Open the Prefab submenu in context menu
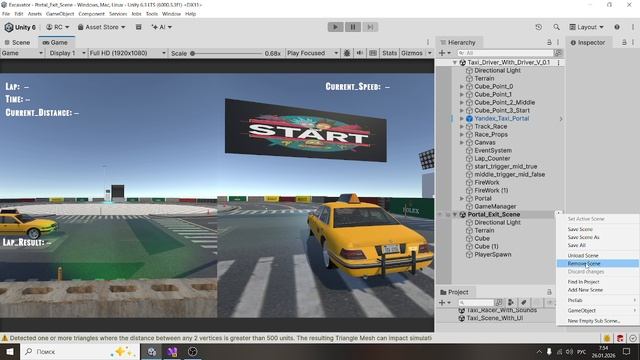 click(x=598, y=300)
